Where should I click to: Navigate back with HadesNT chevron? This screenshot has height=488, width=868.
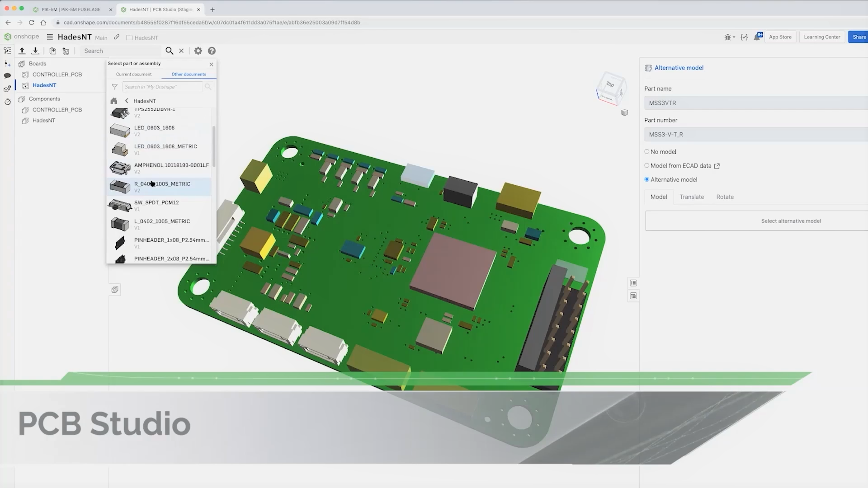127,101
